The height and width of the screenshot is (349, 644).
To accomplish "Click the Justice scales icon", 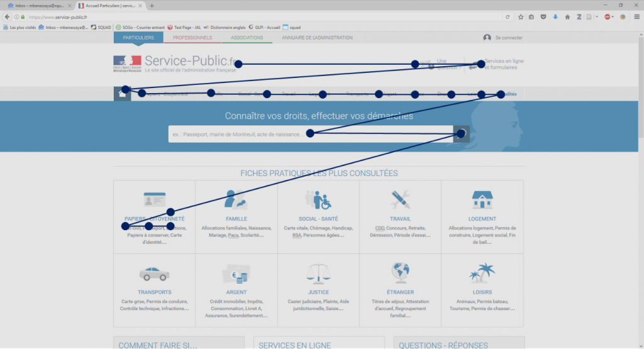I will tap(318, 274).
